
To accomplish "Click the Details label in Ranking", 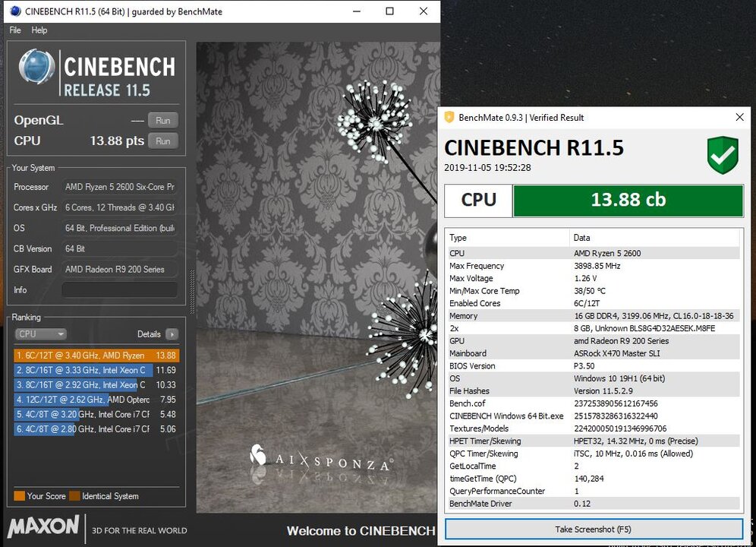I will (149, 334).
